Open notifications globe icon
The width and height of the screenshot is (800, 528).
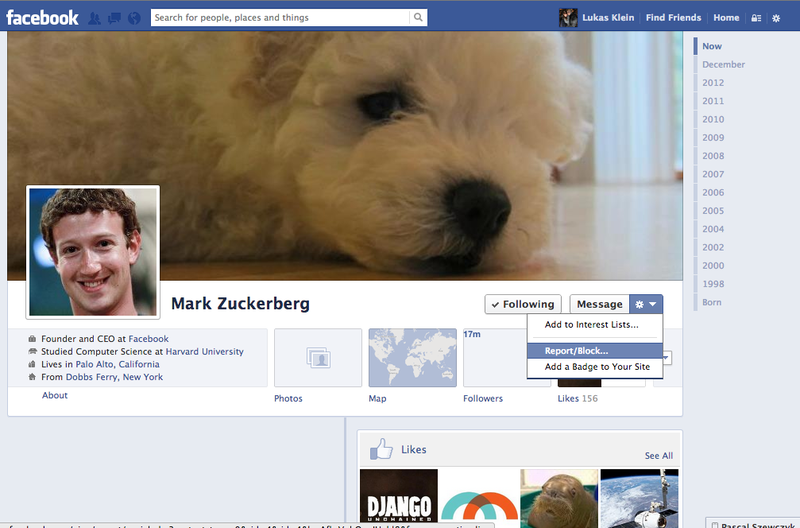coord(134,18)
